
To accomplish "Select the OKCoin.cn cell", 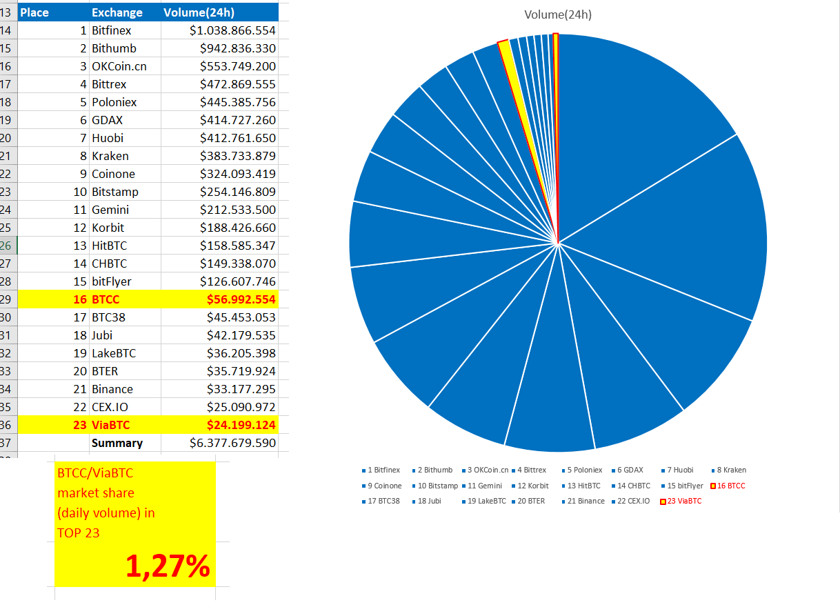I will (x=125, y=66).
